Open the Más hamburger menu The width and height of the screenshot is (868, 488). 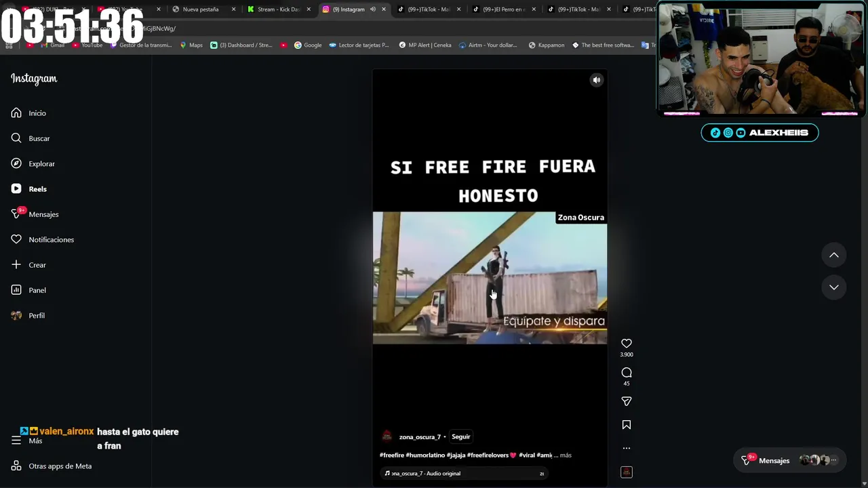click(26, 441)
